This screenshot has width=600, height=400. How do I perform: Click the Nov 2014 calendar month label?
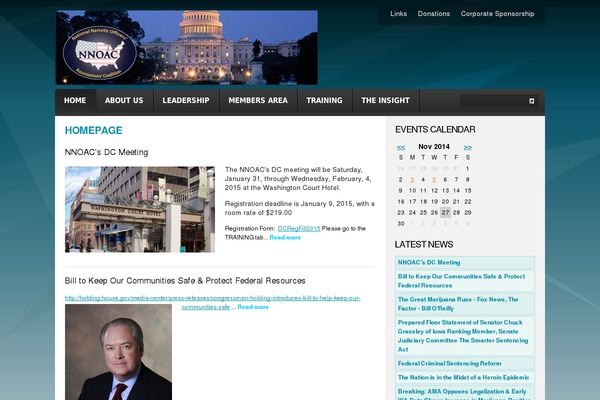coord(434,147)
